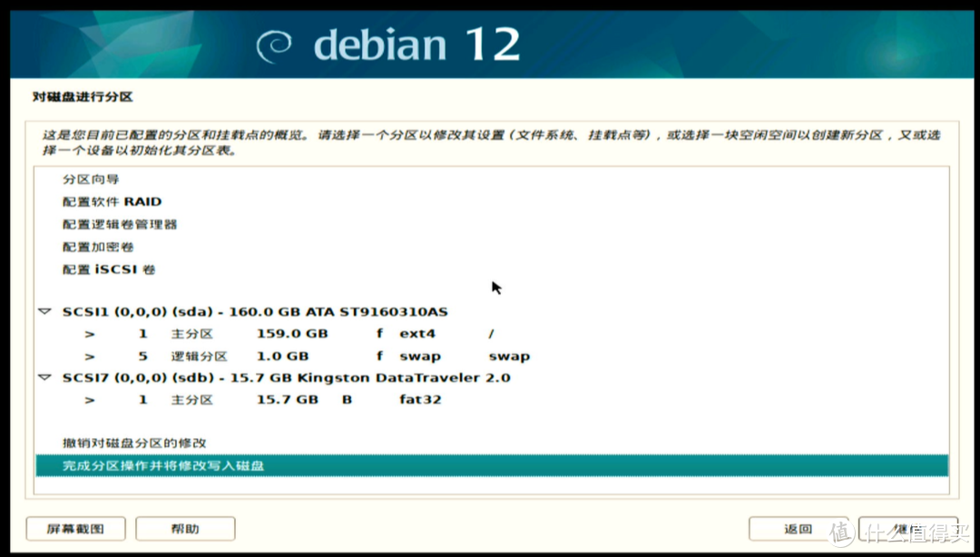Viewport: 980px width, 557px height.
Task: Click the arrow before sda logical partition 5
Action: [90, 357]
